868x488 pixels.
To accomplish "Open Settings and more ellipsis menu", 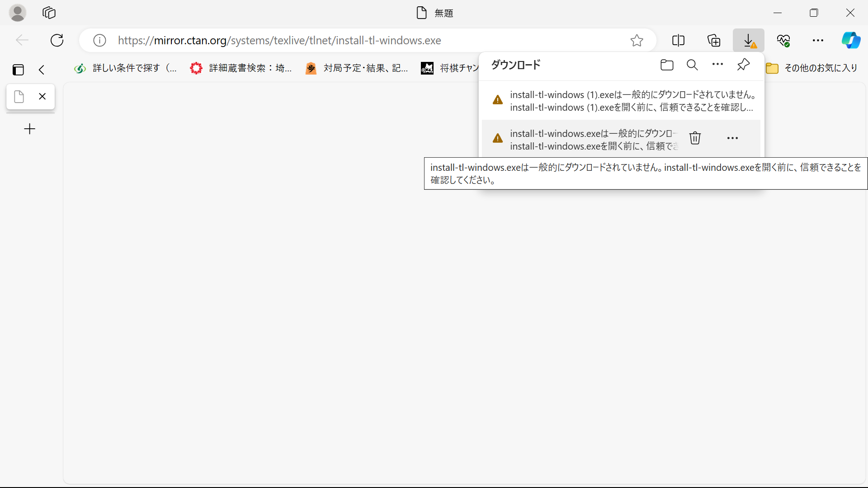I will pos(818,40).
